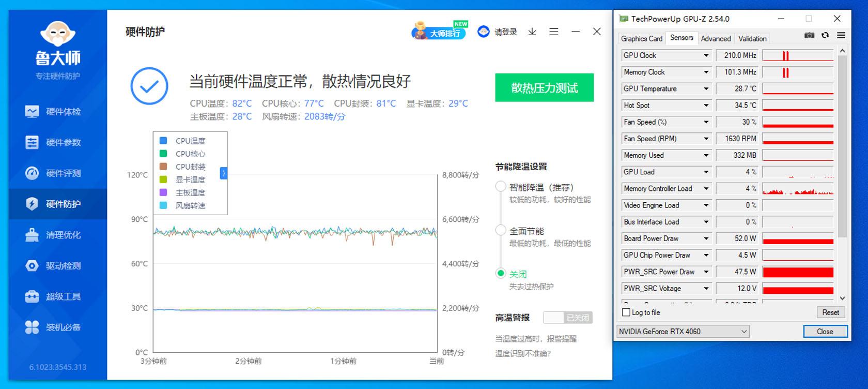Open GPU-Z hamburger menu
This screenshot has height=389, width=868.
[841, 35]
